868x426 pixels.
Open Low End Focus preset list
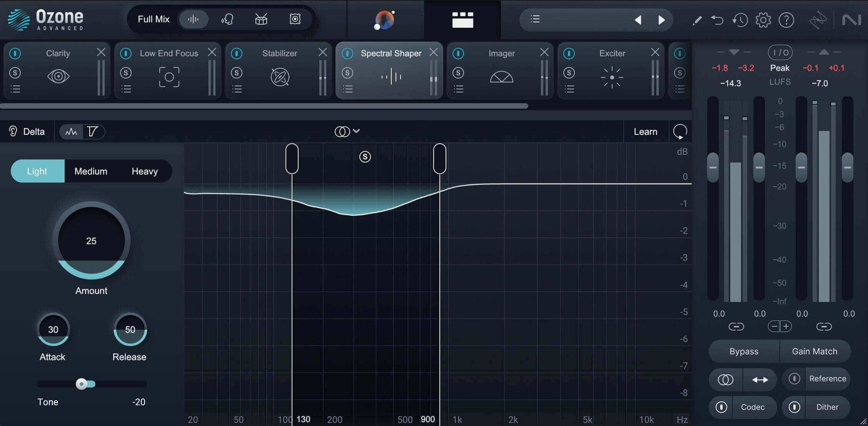click(126, 89)
